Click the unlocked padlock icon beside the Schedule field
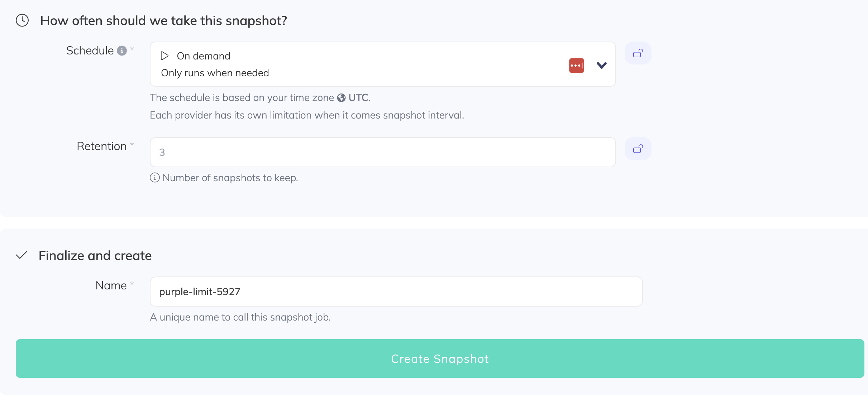Screen dimensions: 868x404 click(x=638, y=53)
